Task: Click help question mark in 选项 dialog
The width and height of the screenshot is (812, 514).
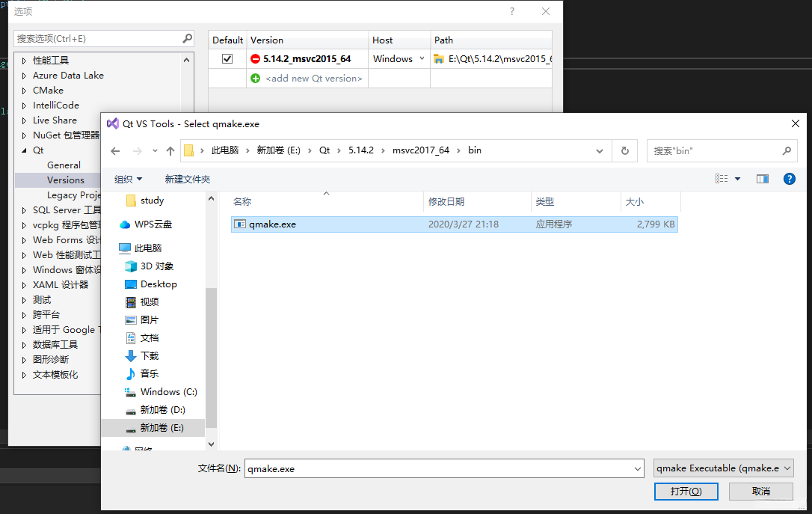Action: (511, 11)
